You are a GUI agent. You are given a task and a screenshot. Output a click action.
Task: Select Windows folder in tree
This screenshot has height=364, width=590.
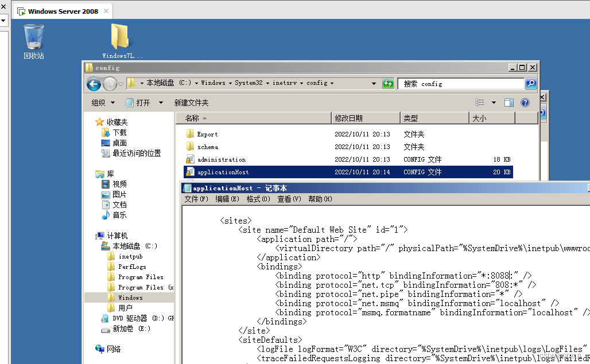130,298
